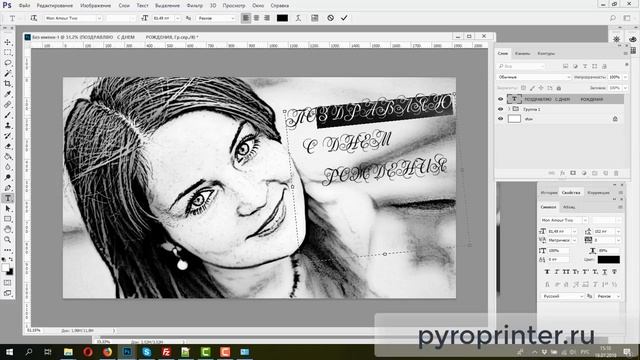Viewport: 640px width, 360px height.
Task: Open Firefox from the taskbar
Action: point(107,352)
